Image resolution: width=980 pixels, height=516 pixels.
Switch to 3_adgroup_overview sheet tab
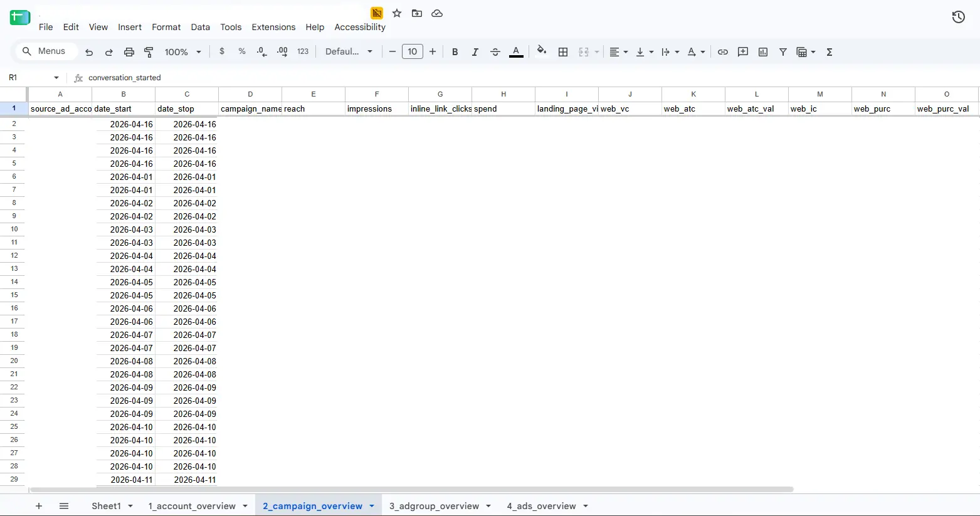coord(434,506)
